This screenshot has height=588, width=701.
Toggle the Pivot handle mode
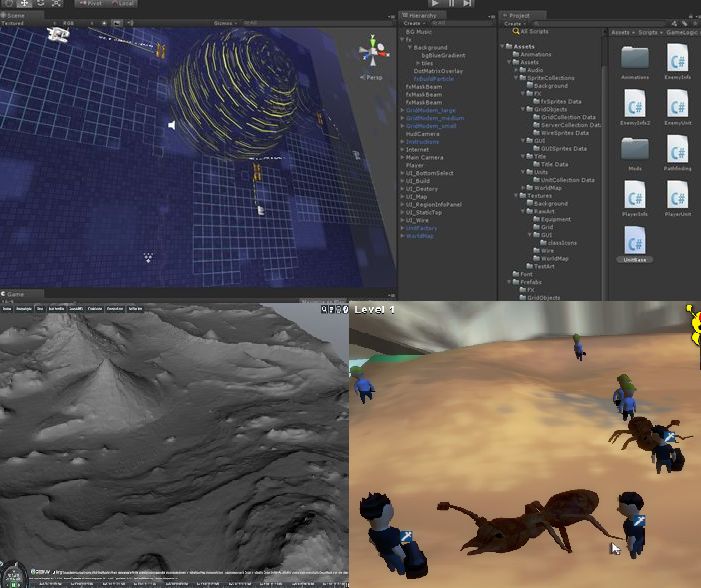pos(91,4)
